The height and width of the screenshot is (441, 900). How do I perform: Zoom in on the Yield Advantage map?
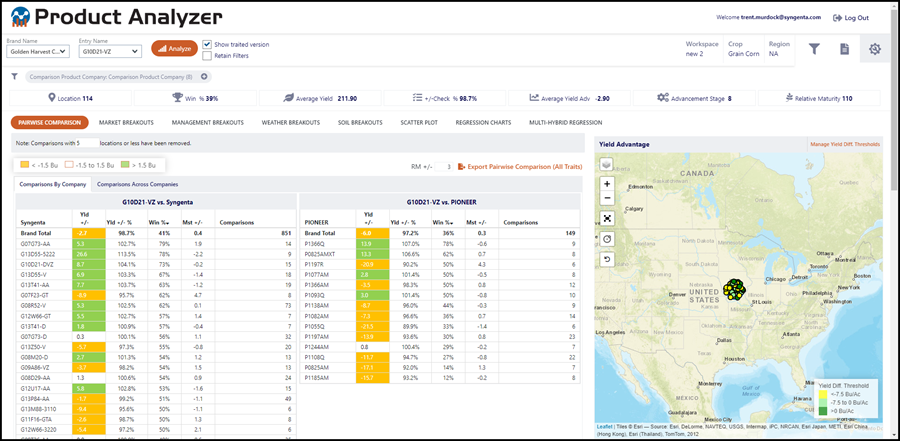click(x=607, y=184)
